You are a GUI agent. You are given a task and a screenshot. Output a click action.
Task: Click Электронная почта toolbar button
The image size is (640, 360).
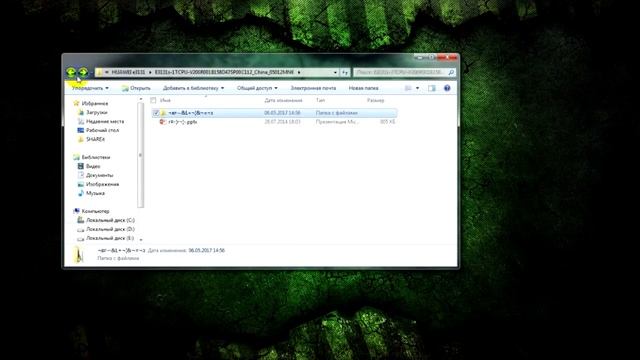(313, 88)
